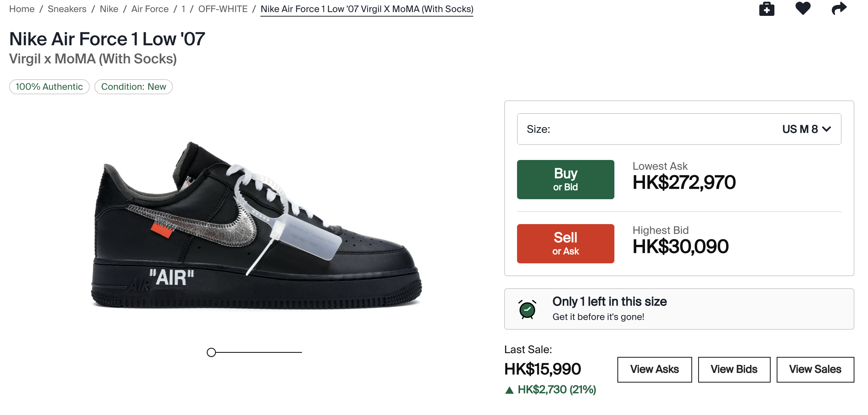Go to Home in the breadcrumb
The image size is (868, 415).
pos(22,9)
